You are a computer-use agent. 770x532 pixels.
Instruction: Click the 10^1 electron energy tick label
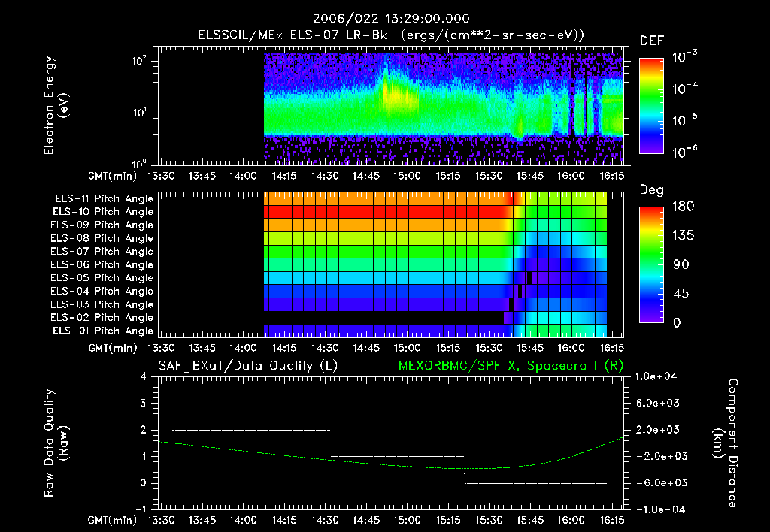pos(139,113)
